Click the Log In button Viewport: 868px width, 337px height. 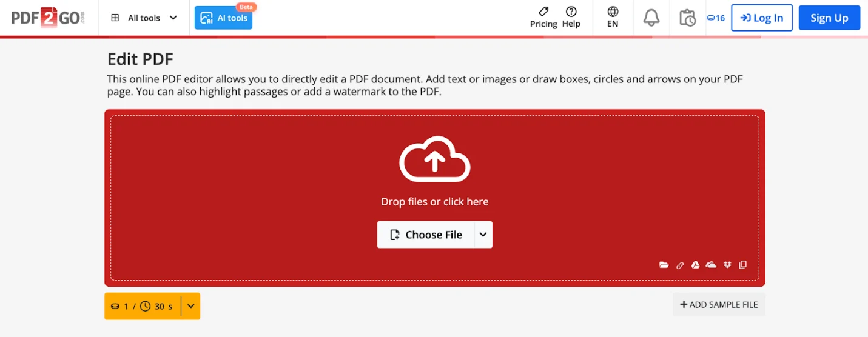762,18
